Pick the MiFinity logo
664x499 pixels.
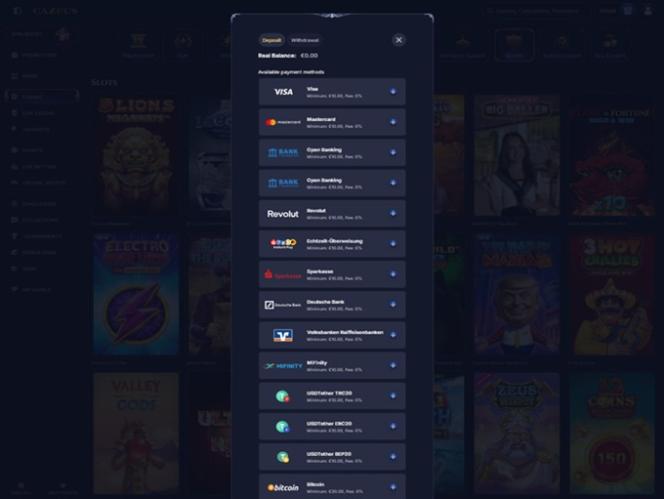pyautogui.click(x=283, y=366)
